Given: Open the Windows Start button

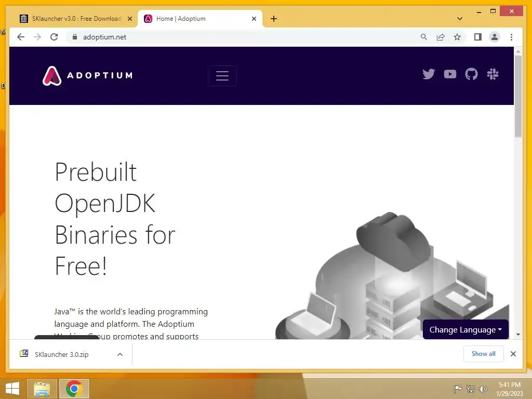Looking at the screenshot, I should click(12, 389).
